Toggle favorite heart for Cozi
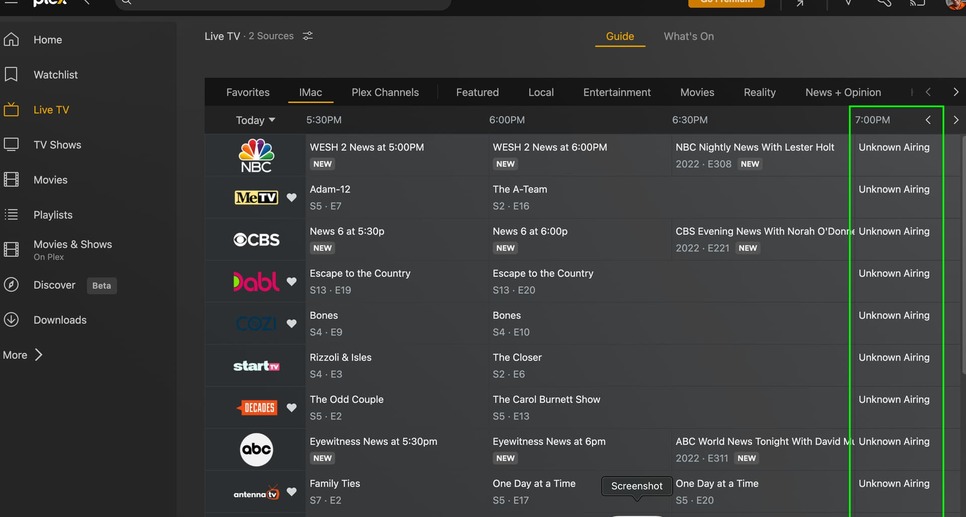 291,324
